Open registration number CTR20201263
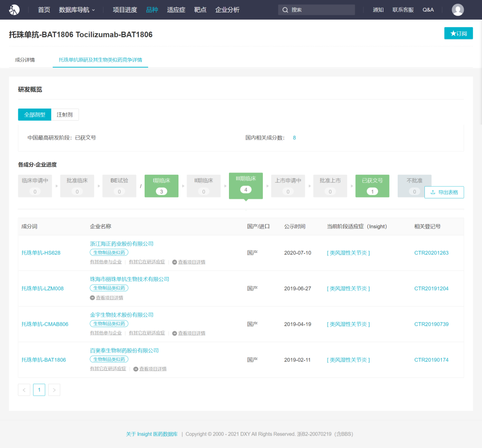 click(x=431, y=253)
